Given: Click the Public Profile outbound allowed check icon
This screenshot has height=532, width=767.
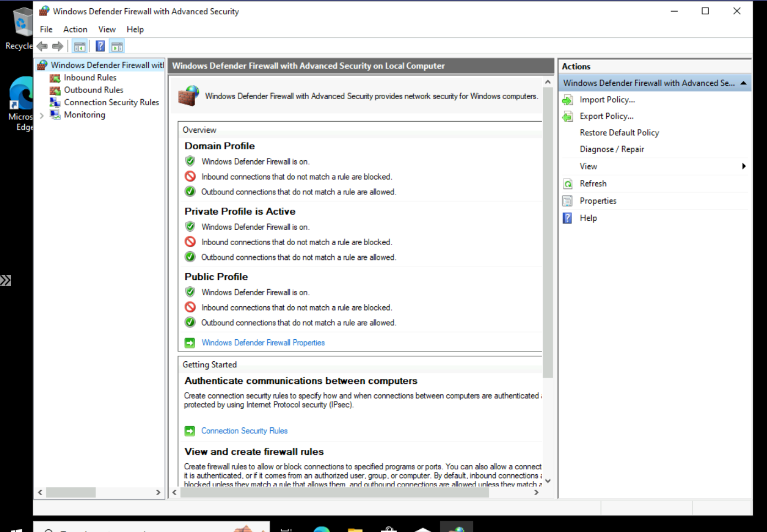Looking at the screenshot, I should pos(190,322).
